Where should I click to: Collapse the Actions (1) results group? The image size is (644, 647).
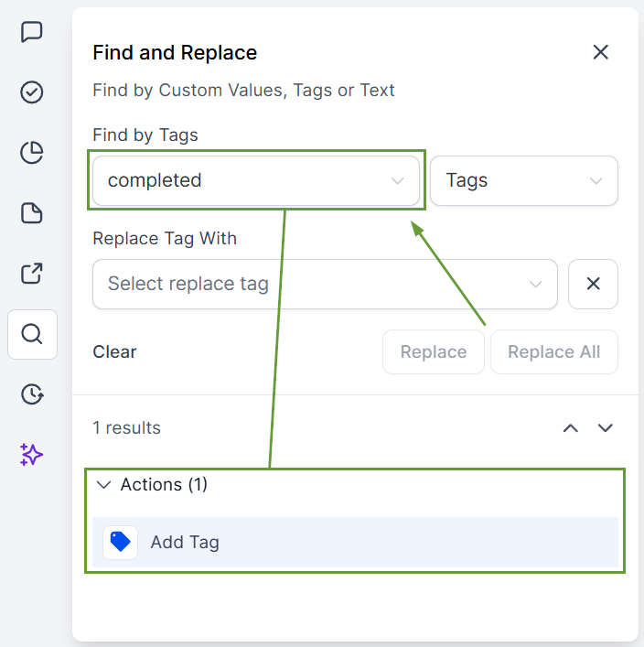pyautogui.click(x=103, y=485)
